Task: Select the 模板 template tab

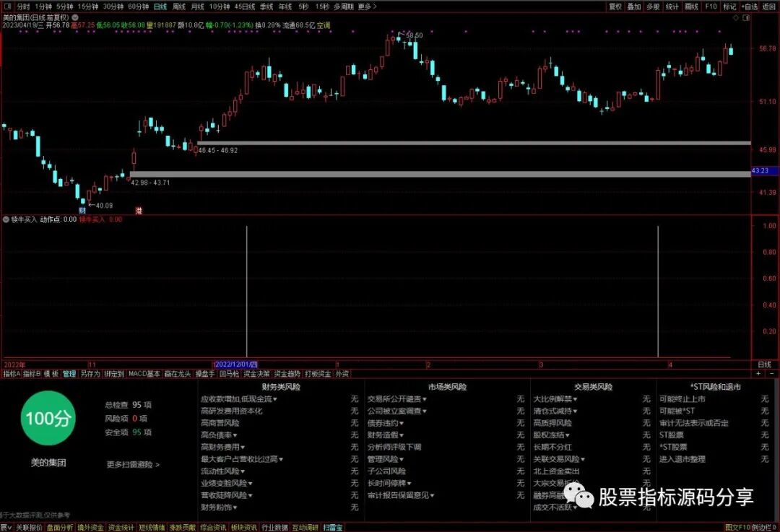Action: [x=51, y=374]
